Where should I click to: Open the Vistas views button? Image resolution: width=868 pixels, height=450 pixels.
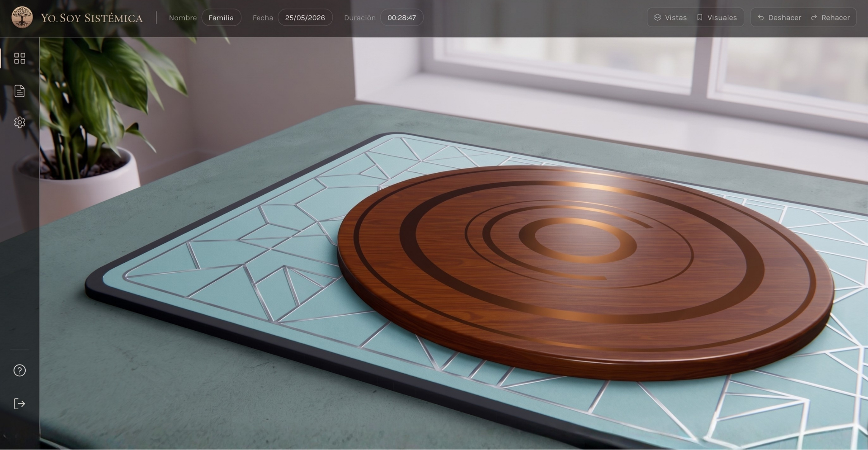click(x=670, y=18)
